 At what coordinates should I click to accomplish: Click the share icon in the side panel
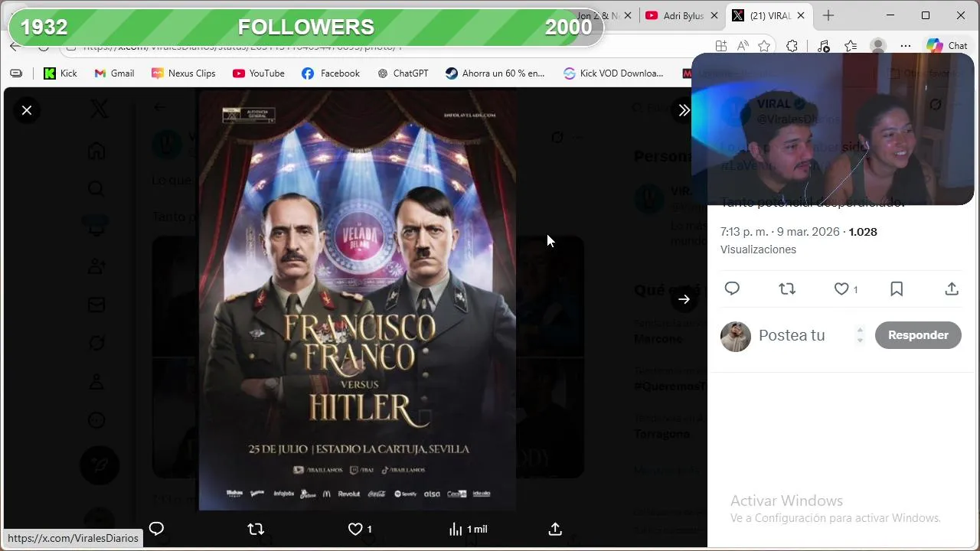pos(952,289)
